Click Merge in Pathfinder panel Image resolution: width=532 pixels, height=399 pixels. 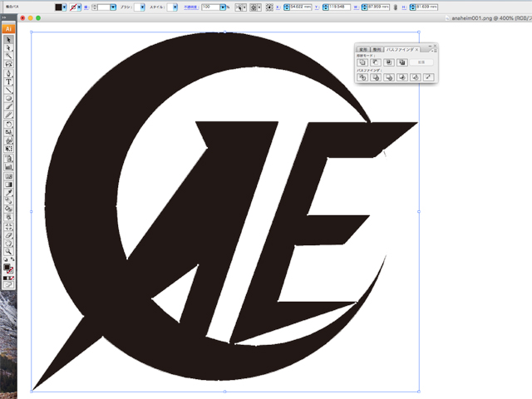pos(389,77)
